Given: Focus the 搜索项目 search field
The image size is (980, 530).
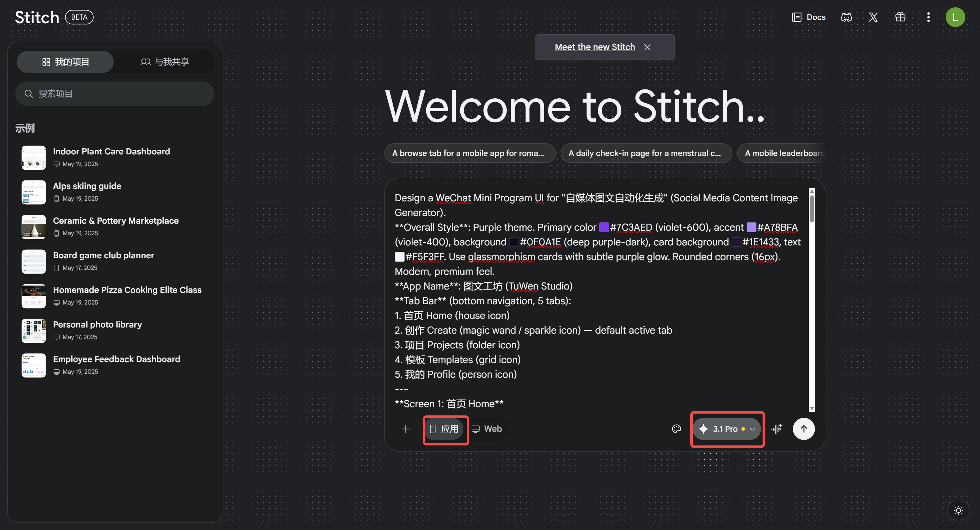Looking at the screenshot, I should tap(115, 94).
